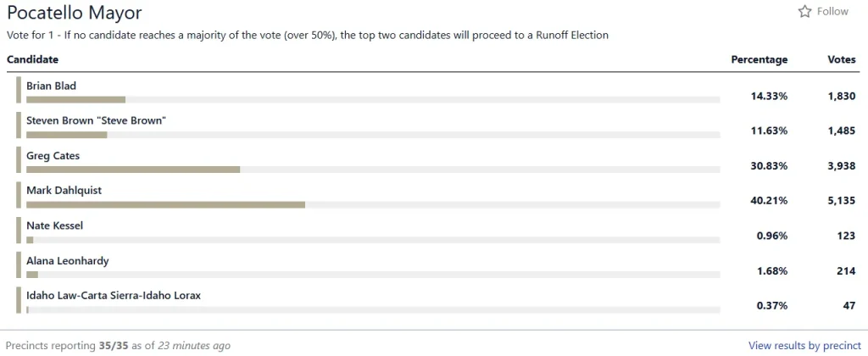
Task: Select Greg Cates candidate name
Action: pos(53,156)
